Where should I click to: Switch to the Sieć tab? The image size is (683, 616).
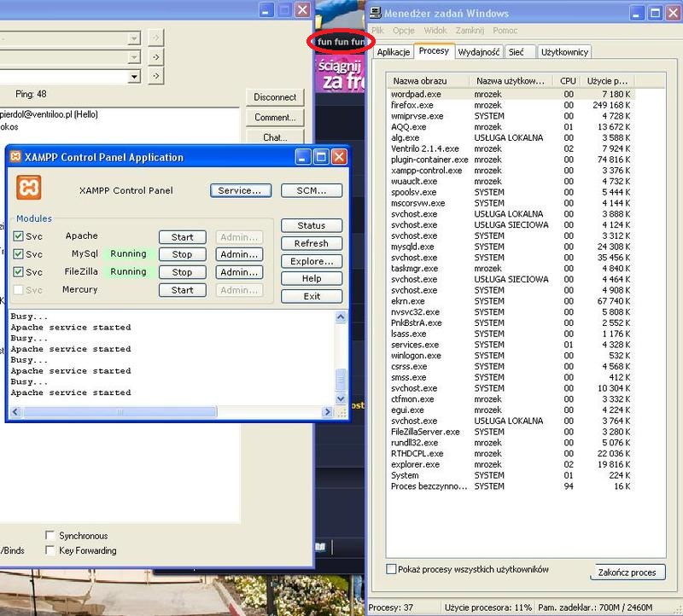point(520,52)
